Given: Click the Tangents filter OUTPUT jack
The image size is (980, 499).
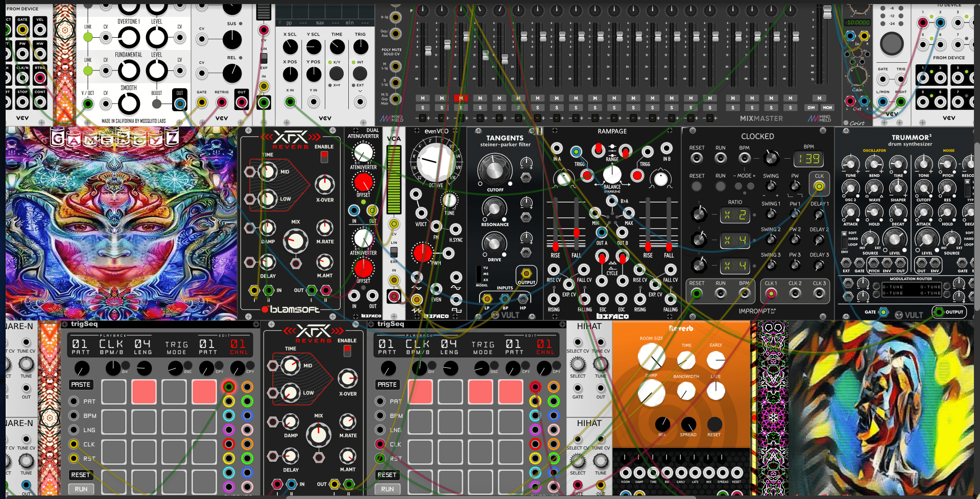Looking at the screenshot, I should [x=526, y=273].
